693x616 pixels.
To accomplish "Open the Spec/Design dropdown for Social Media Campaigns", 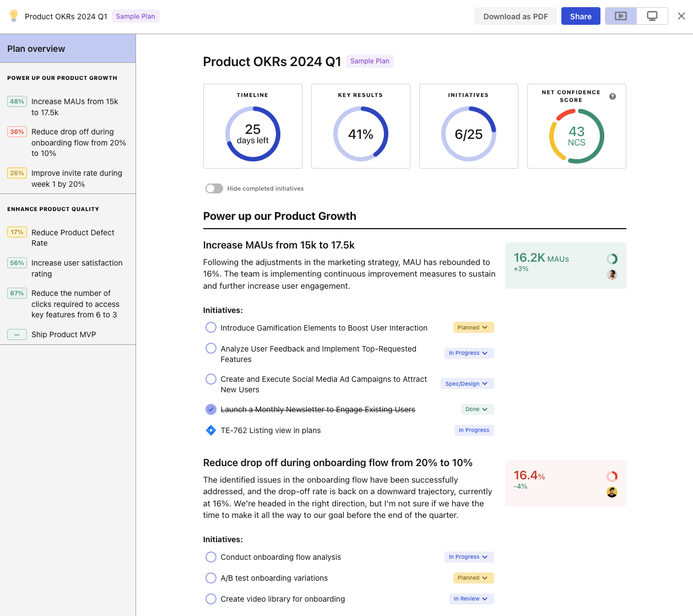I will 467,383.
